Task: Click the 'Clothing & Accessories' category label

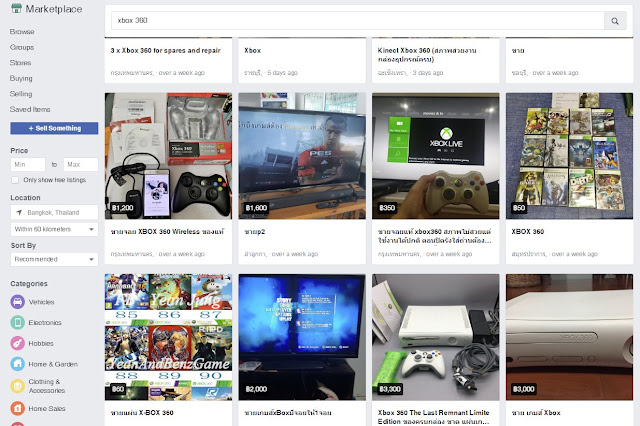Action: [x=47, y=386]
